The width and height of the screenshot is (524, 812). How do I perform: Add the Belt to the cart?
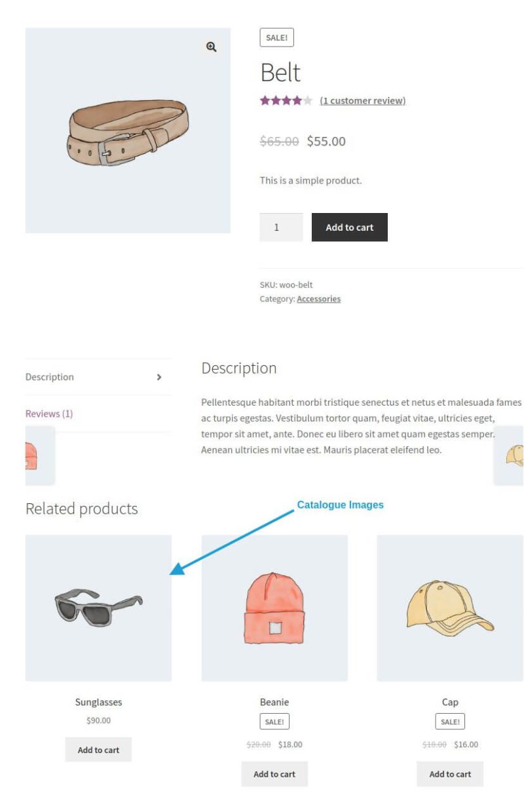(349, 227)
